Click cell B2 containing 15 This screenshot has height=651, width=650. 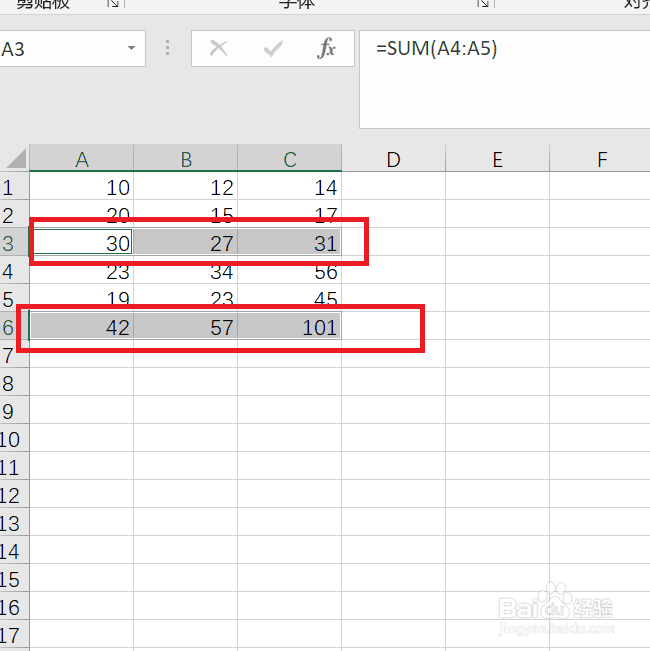[x=186, y=214]
